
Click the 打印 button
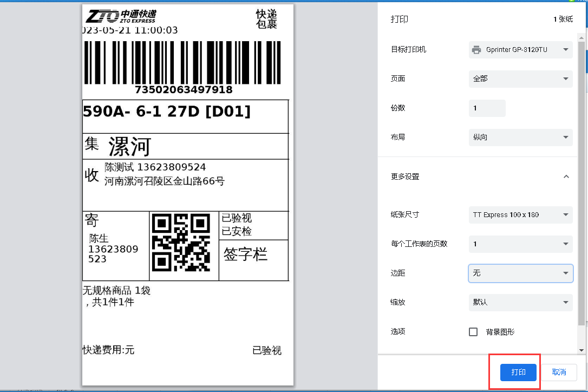point(519,372)
